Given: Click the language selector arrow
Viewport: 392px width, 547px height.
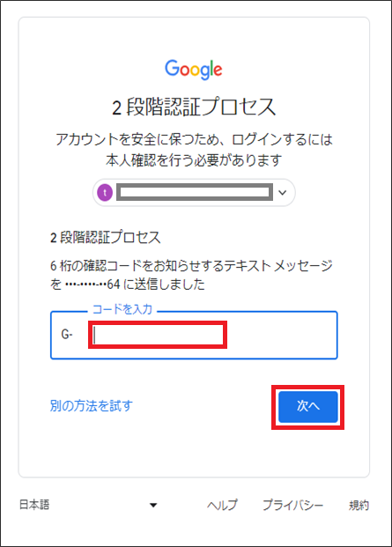Looking at the screenshot, I should (153, 505).
